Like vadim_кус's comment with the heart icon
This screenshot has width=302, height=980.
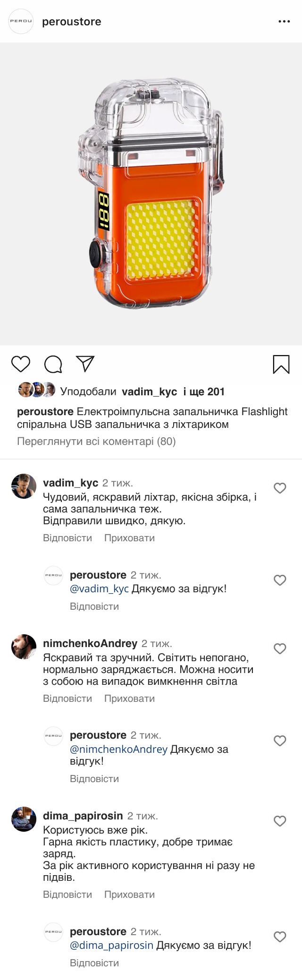[x=280, y=488]
